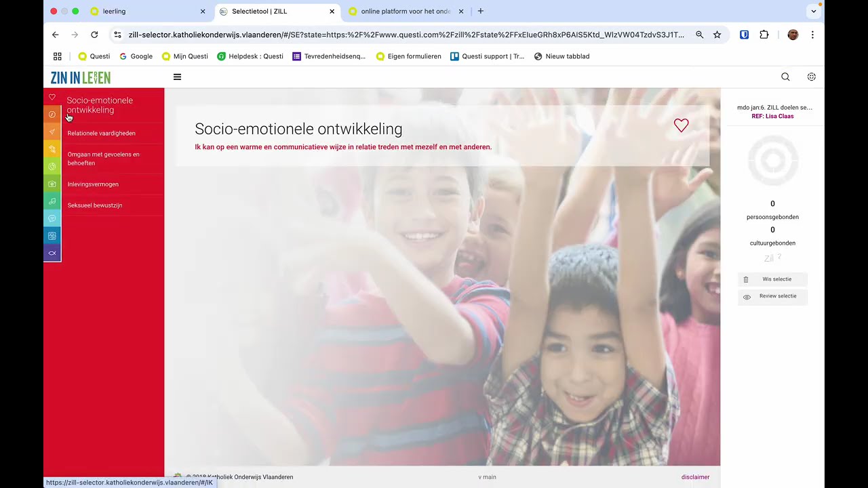Click the circular ZILL target diagram
The width and height of the screenshot is (868, 488).
tap(772, 161)
